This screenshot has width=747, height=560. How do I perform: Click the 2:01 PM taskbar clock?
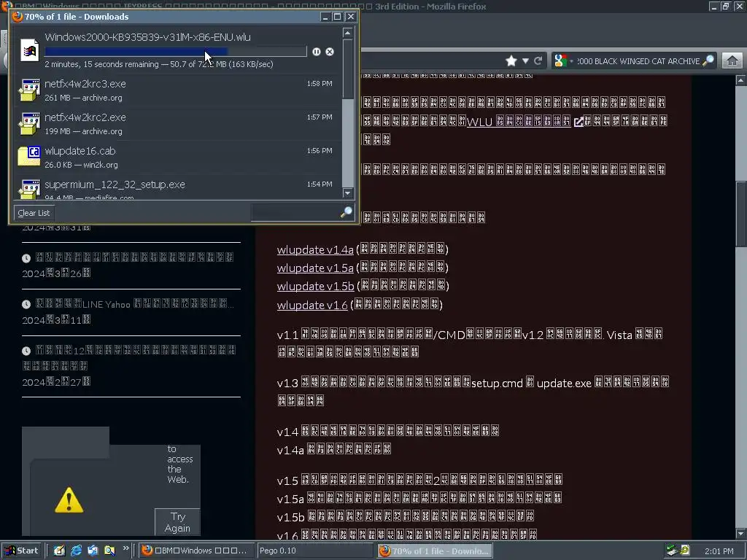click(719, 551)
